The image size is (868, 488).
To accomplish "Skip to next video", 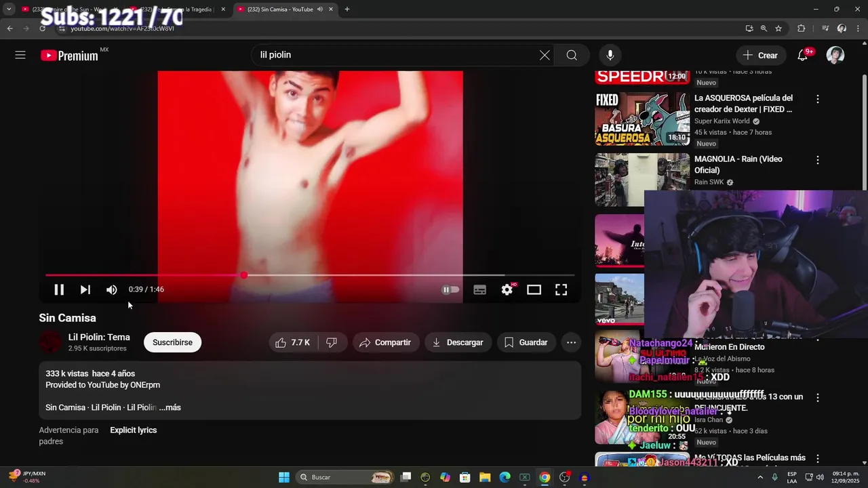I will (85, 289).
